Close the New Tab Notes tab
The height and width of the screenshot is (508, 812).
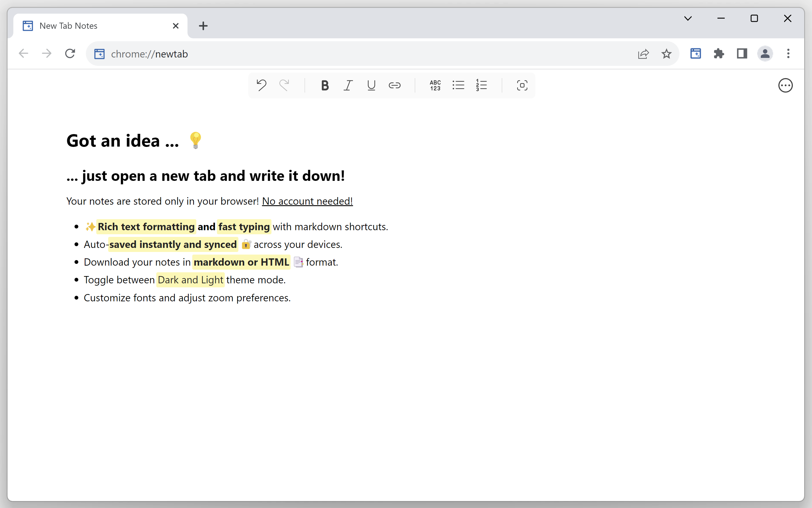(175, 26)
